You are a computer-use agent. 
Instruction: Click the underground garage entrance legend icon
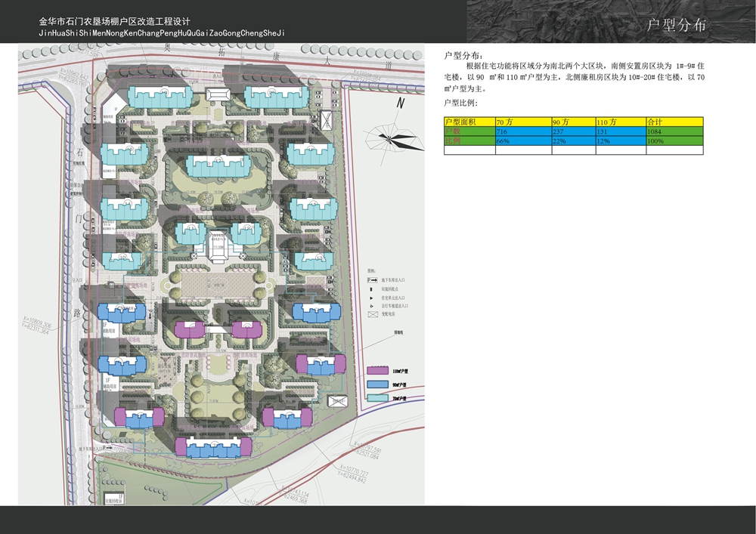pyautogui.click(x=371, y=279)
